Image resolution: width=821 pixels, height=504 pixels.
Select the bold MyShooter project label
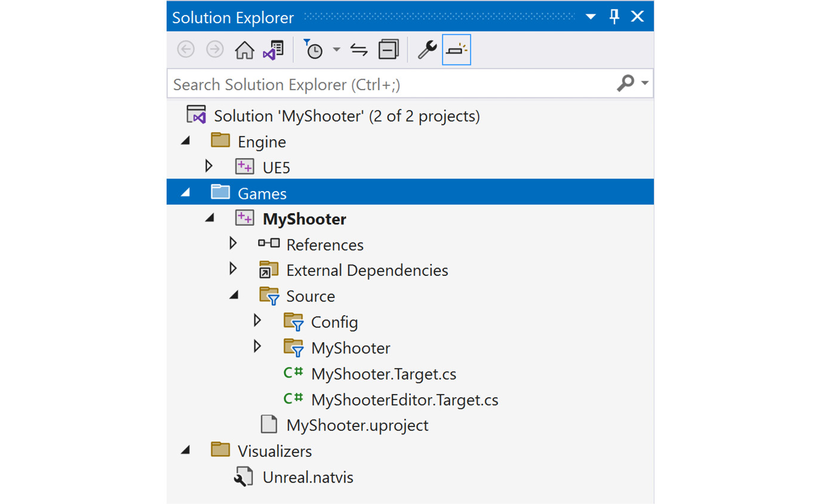click(x=305, y=219)
